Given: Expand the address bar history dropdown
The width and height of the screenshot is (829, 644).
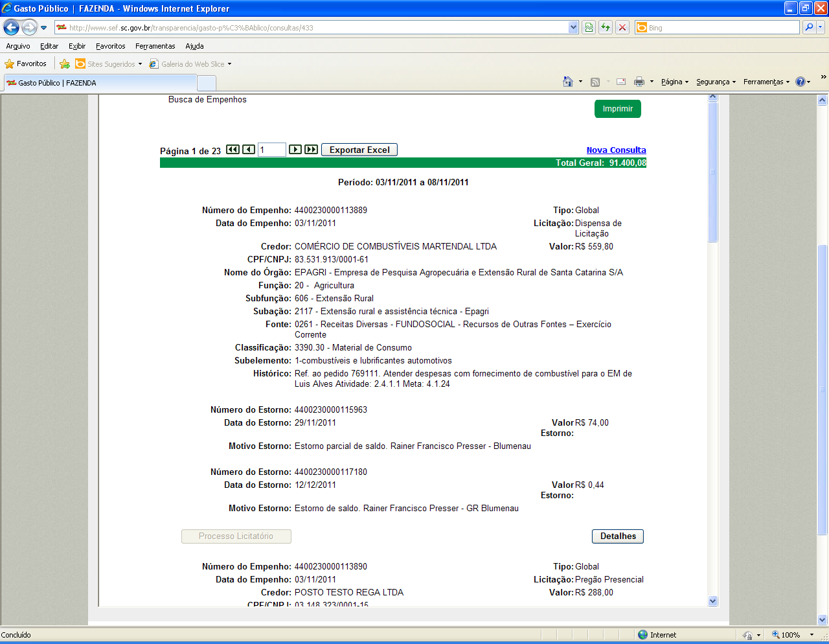Looking at the screenshot, I should tap(573, 28).
